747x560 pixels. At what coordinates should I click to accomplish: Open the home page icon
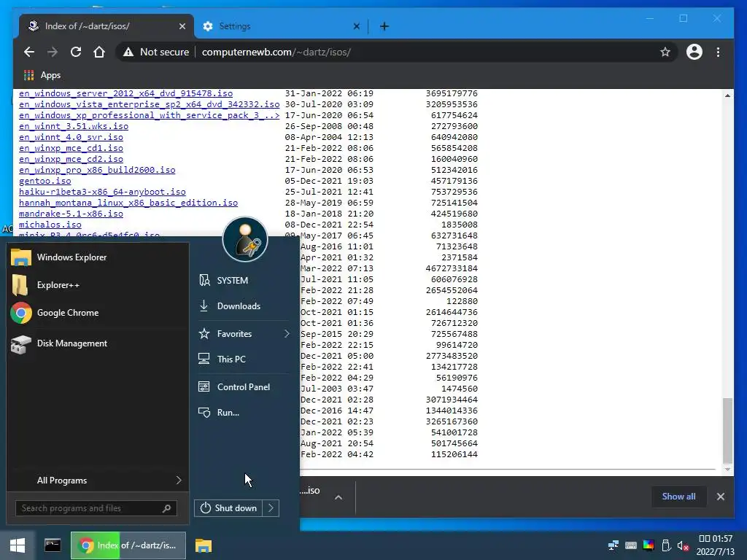pos(99,52)
